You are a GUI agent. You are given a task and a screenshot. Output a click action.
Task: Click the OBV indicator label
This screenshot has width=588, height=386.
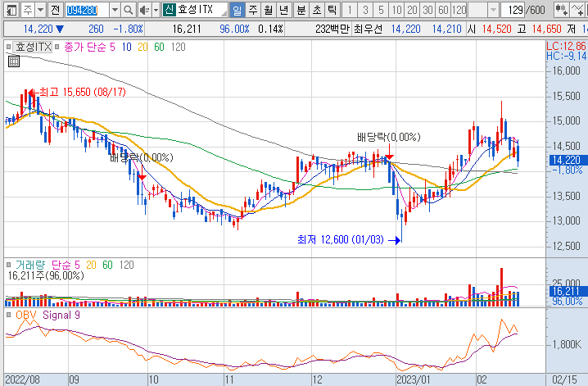pyautogui.click(x=26, y=315)
